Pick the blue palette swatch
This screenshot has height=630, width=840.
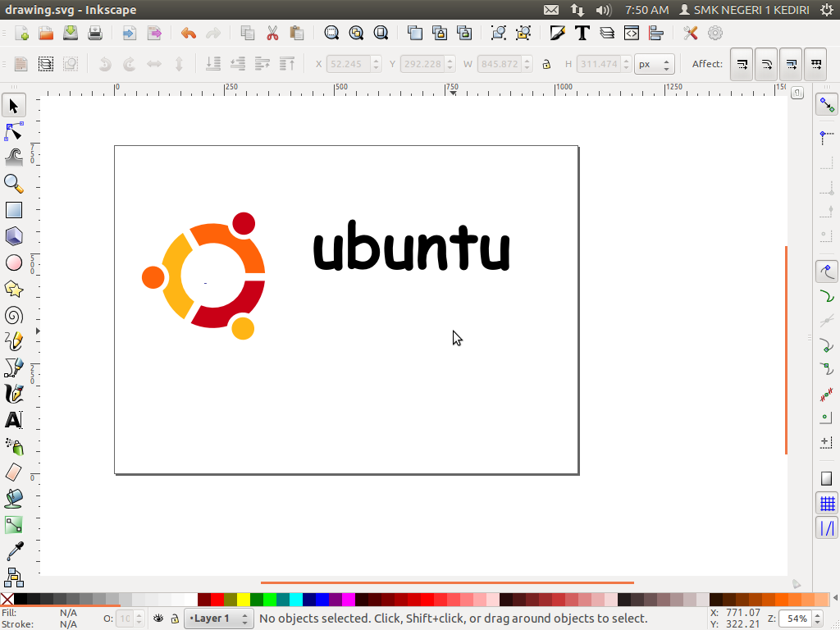(x=322, y=600)
